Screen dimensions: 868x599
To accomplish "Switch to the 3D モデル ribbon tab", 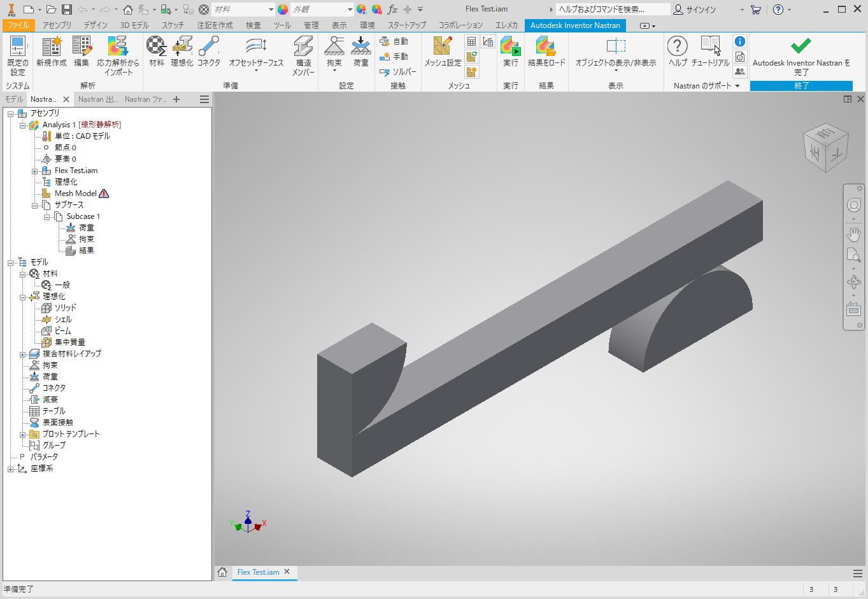I will tap(134, 25).
